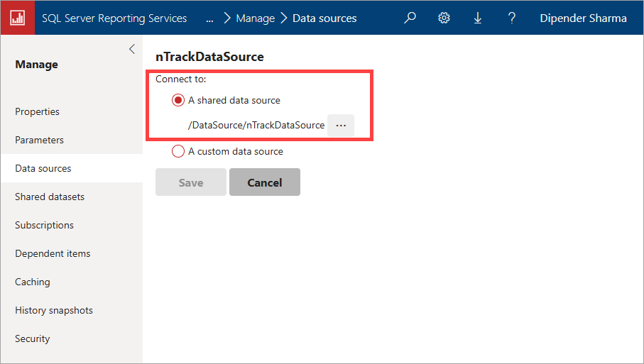
Task: Go to Shared datasets page
Action: click(50, 197)
